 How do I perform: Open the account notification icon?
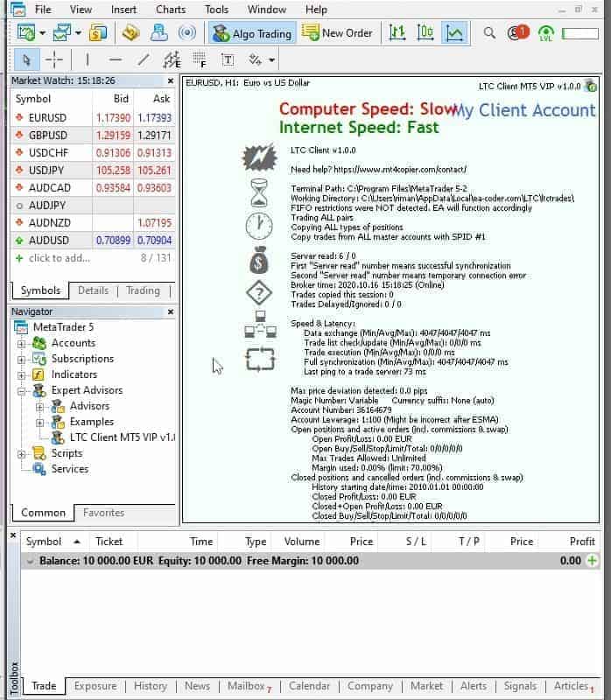pyautogui.click(x=517, y=33)
